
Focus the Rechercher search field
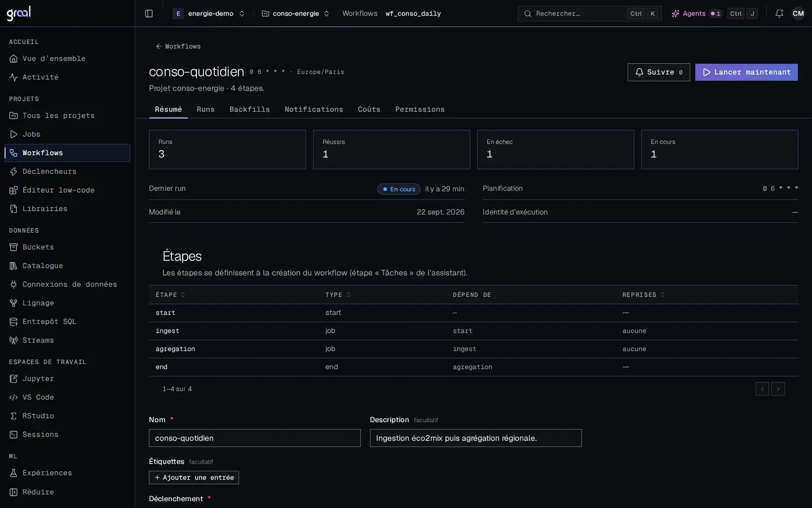[x=590, y=14]
